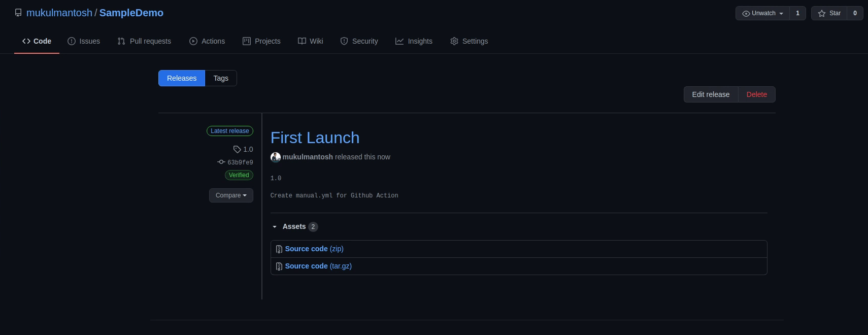This screenshot has height=335, width=868.
Task: Click the Verified signature badge
Action: coord(239,175)
